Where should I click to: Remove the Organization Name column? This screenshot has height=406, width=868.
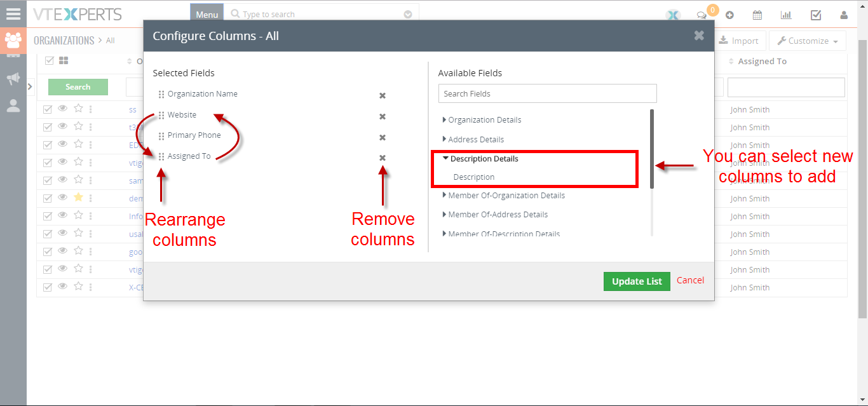(x=383, y=95)
